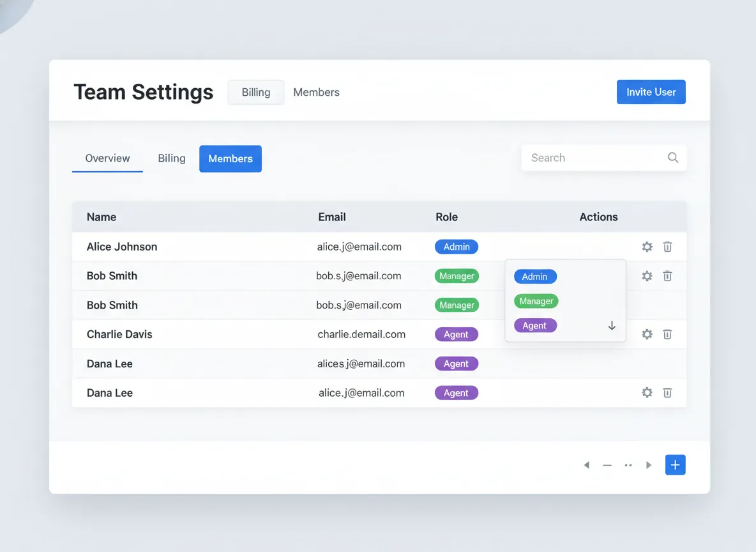Click the Invite User button
Screen dimensions: 756x552
pyautogui.click(x=651, y=91)
